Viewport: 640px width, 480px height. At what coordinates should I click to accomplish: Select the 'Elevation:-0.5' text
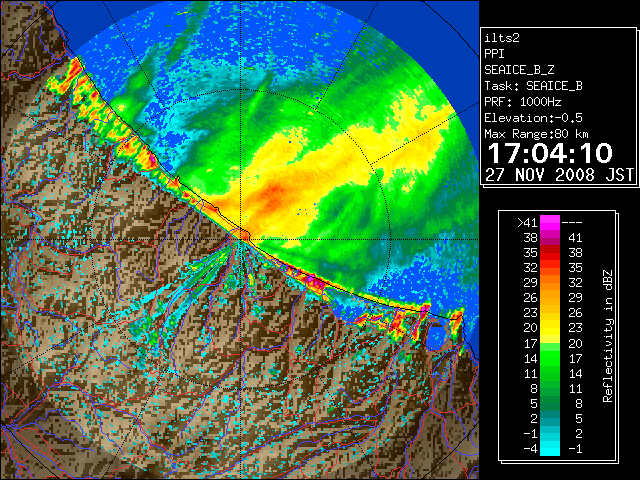pos(533,118)
